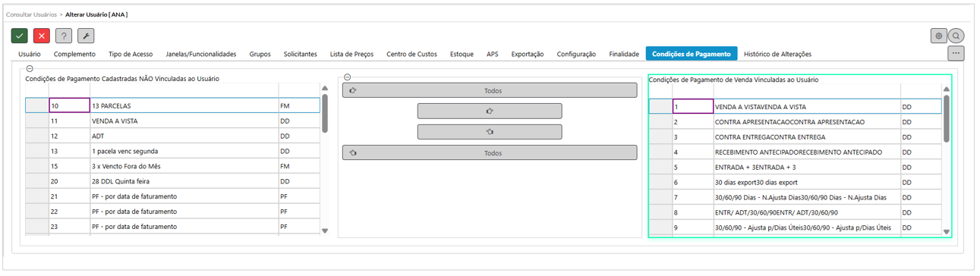This screenshot has height=276, width=980.
Task: Click FM type cell of 13 PARCELAS
Action: click(299, 105)
